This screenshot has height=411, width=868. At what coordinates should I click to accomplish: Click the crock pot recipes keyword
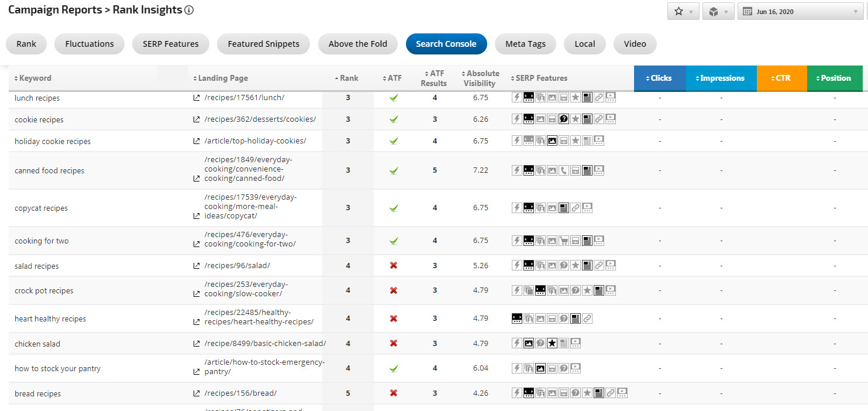click(x=44, y=291)
